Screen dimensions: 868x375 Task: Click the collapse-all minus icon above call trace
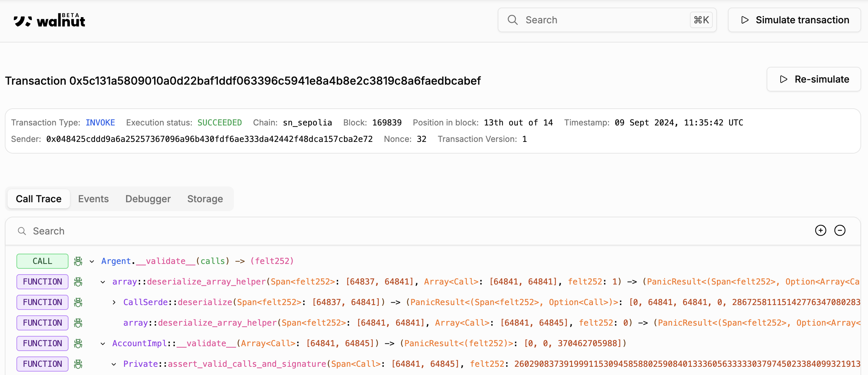click(x=840, y=231)
